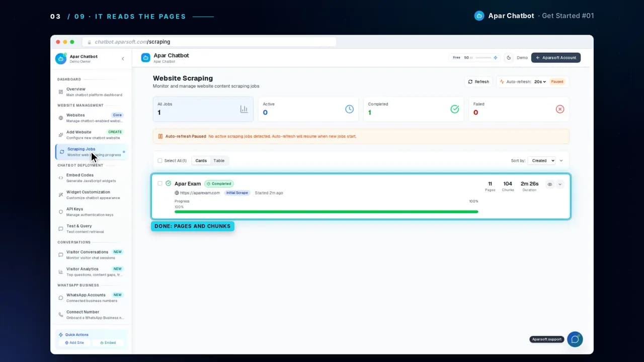The image size is (644, 362).
Task: Click the 2m 26s Duration value
Action: click(x=529, y=184)
